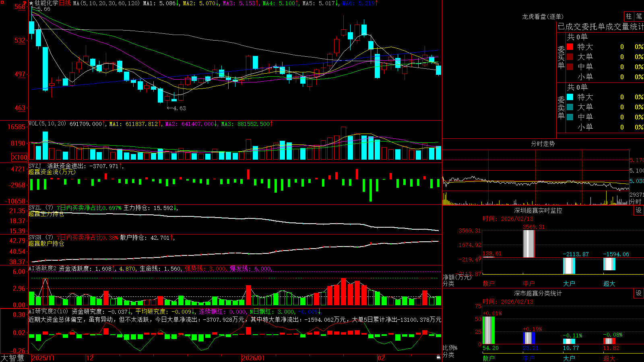Select 大户 category in 实时监控 chart
The image size is (644, 362).
[569, 284]
